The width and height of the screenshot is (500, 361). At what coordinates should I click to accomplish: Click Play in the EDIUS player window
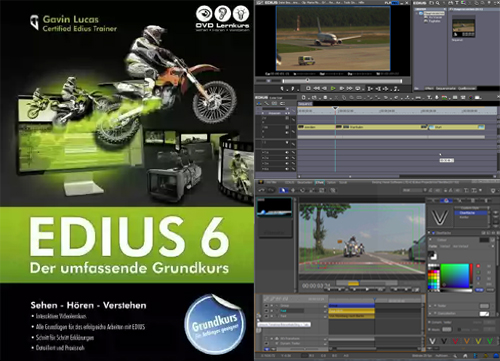(333, 88)
